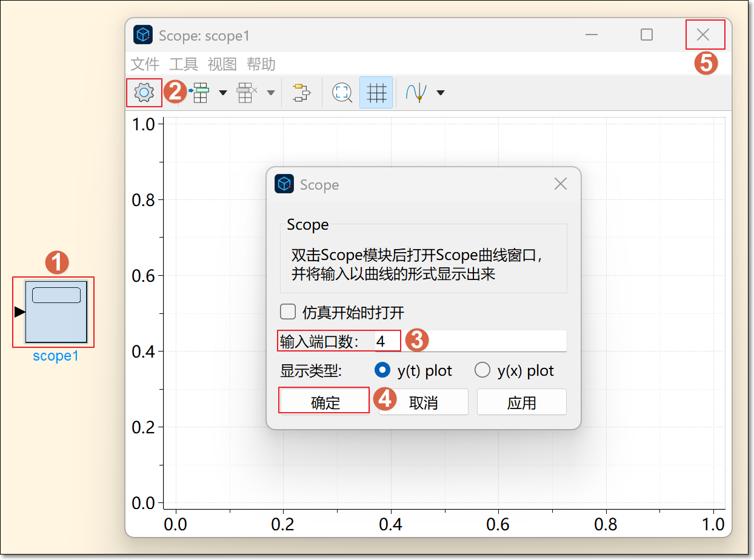The image size is (754, 560).
Task: Close the Scope settings dialog
Action: click(561, 184)
